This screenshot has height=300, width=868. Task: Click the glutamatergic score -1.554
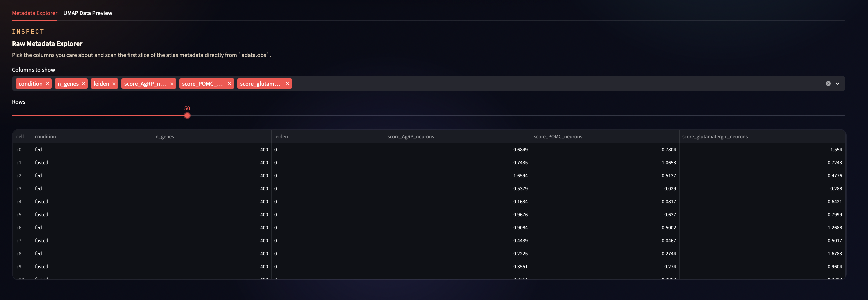point(762,150)
